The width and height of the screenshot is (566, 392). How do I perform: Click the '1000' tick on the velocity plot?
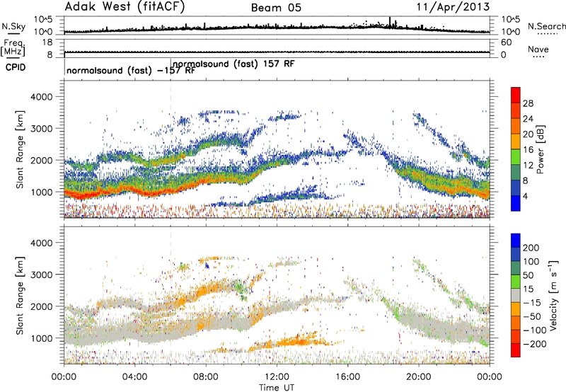coord(41,338)
